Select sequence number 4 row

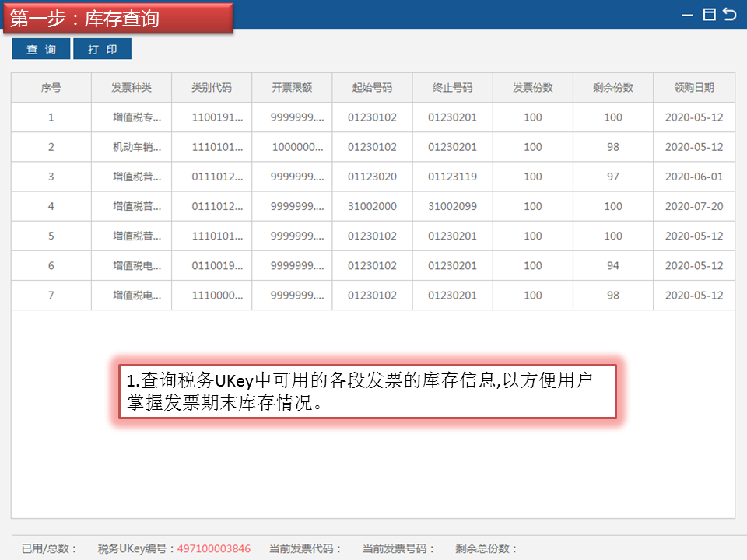tap(373, 206)
